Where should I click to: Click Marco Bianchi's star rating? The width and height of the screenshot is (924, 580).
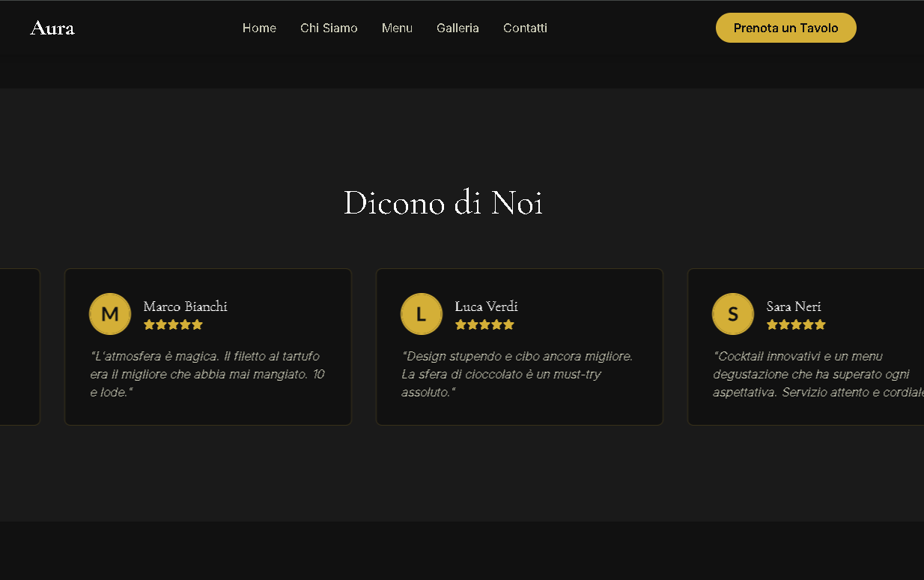[173, 324]
